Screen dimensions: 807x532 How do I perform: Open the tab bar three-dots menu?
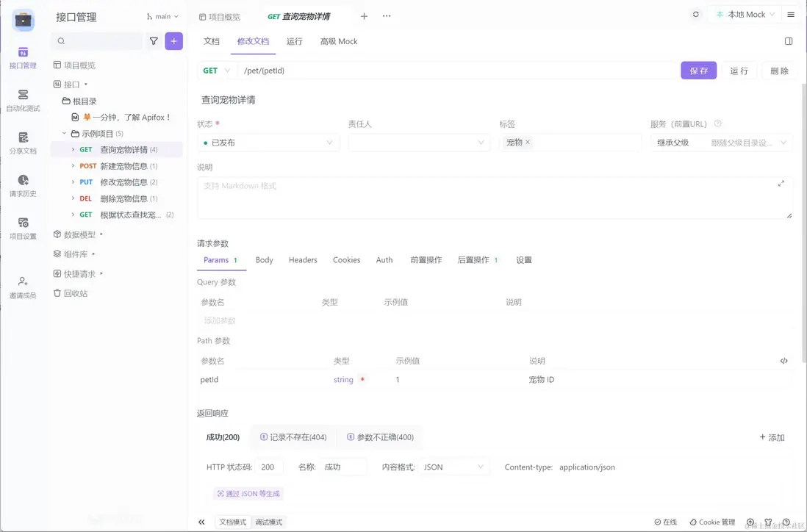pyautogui.click(x=387, y=16)
